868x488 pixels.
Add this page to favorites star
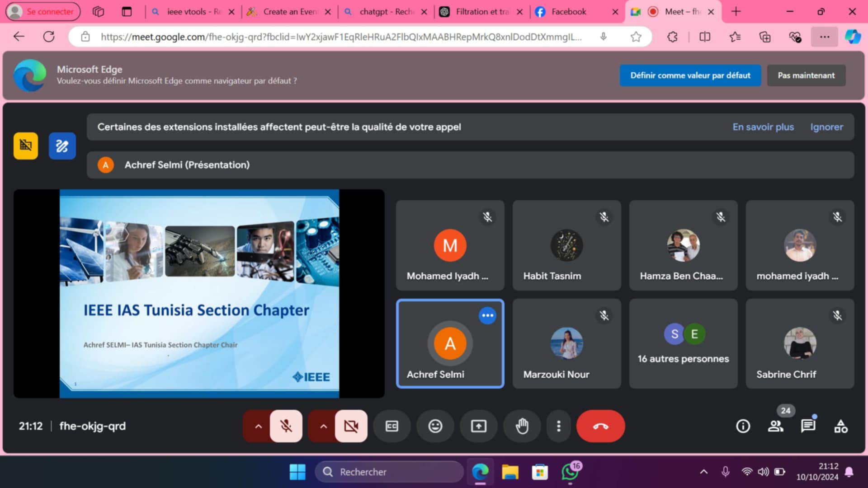click(x=636, y=37)
